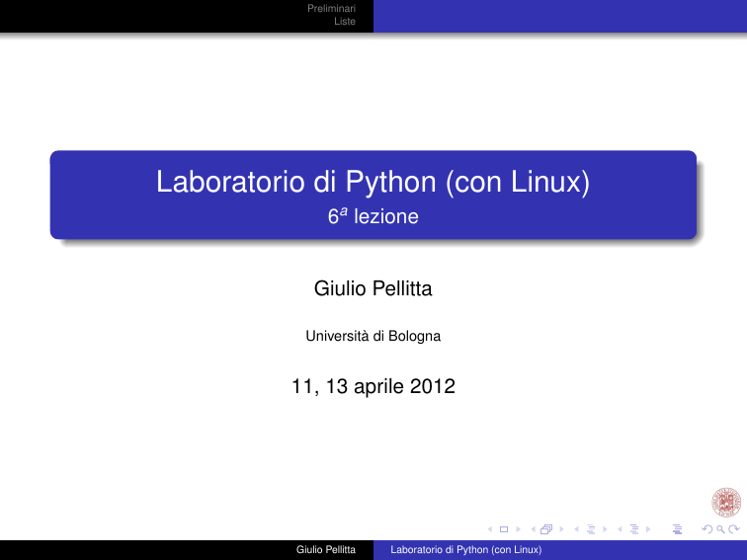Click footer title Laboratorio di Python (con Linux)

pyautogui.click(x=466, y=549)
